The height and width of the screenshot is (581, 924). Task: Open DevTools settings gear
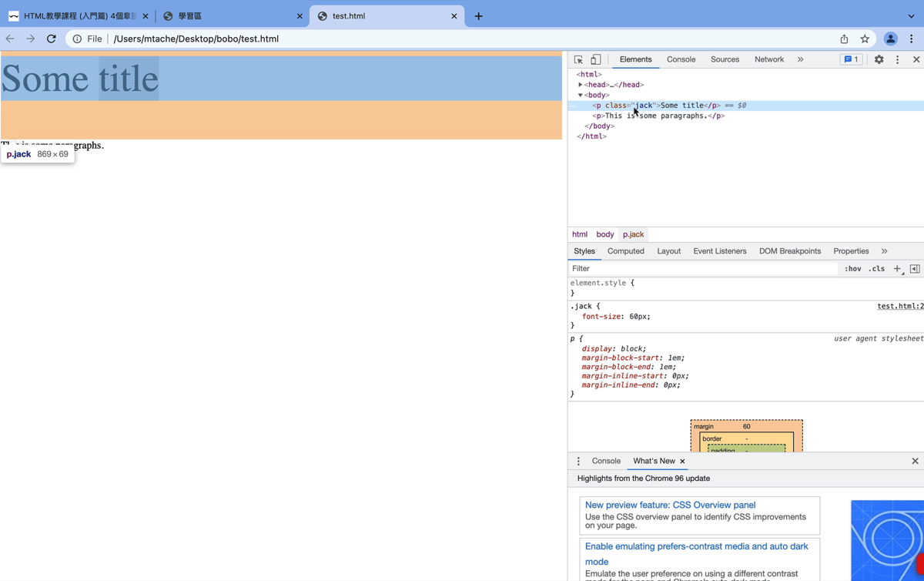pyautogui.click(x=879, y=59)
